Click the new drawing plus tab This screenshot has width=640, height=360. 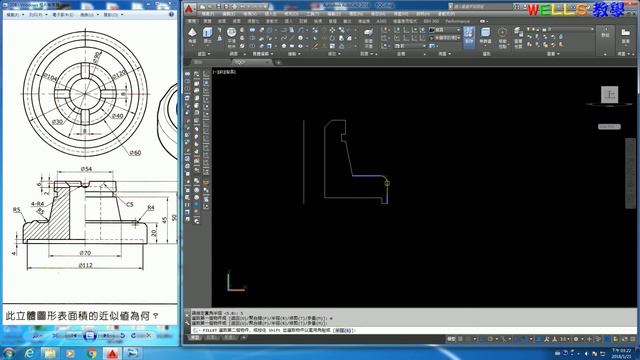click(x=278, y=62)
